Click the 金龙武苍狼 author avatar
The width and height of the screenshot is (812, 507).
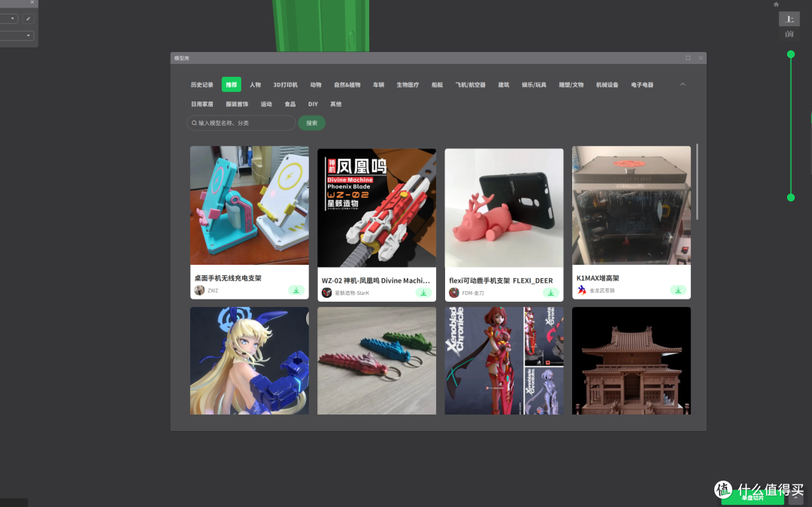coord(581,290)
